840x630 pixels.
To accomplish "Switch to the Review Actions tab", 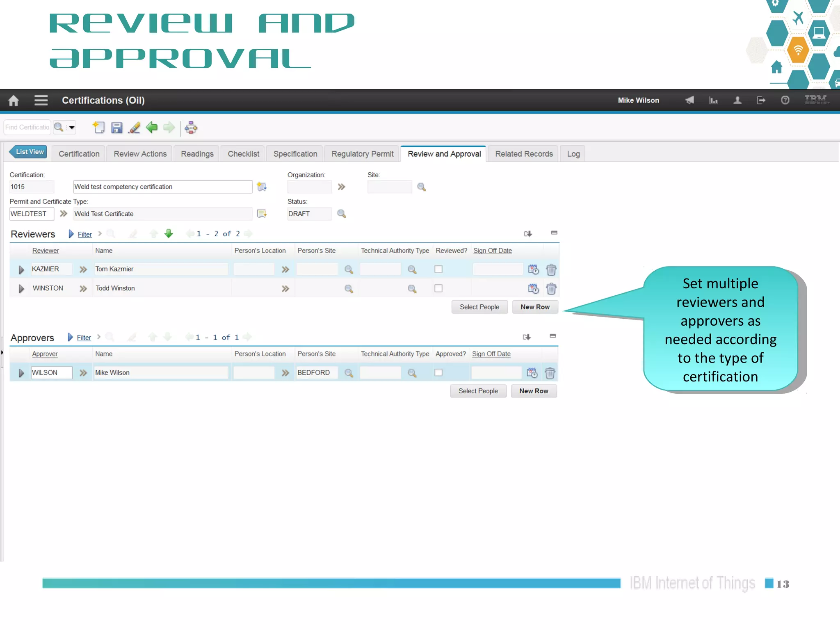I will 140,154.
